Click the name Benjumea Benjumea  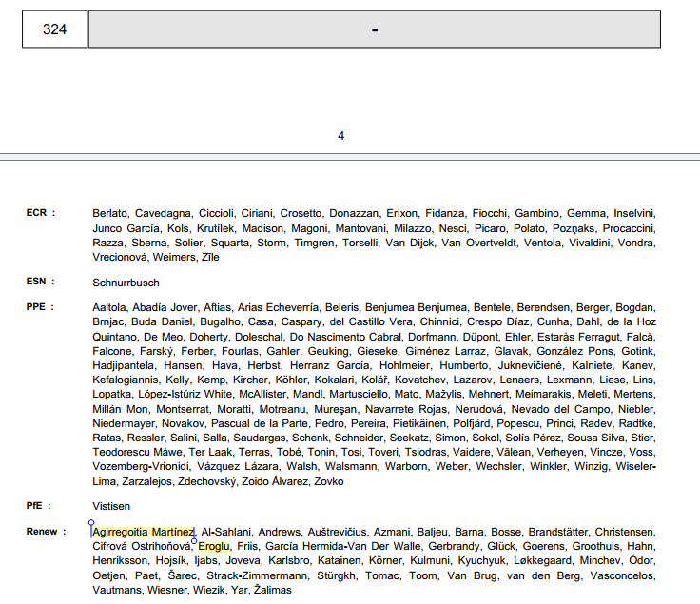(416, 307)
